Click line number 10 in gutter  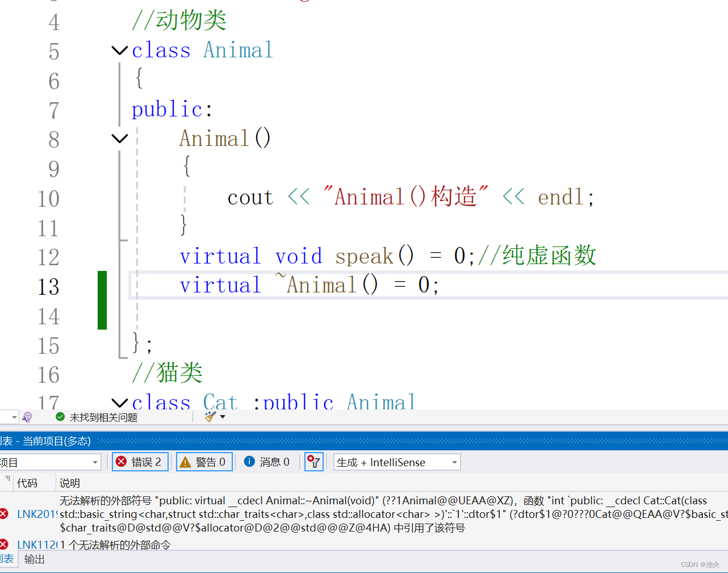pyautogui.click(x=49, y=199)
